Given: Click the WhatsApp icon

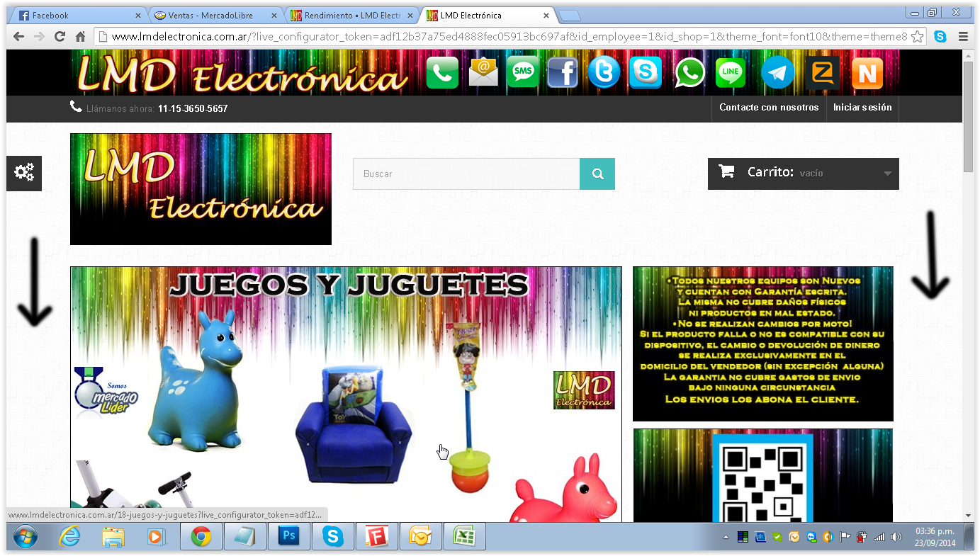Looking at the screenshot, I should pos(689,73).
